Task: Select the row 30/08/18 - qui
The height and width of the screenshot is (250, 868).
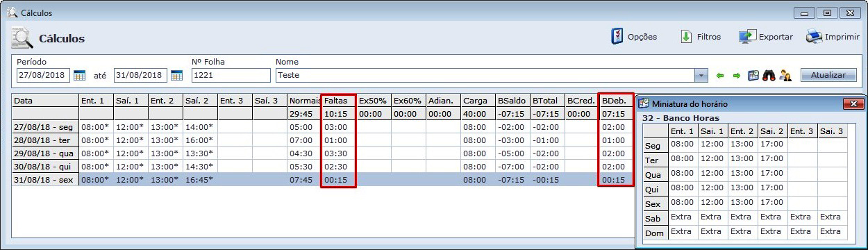Action: point(323,167)
